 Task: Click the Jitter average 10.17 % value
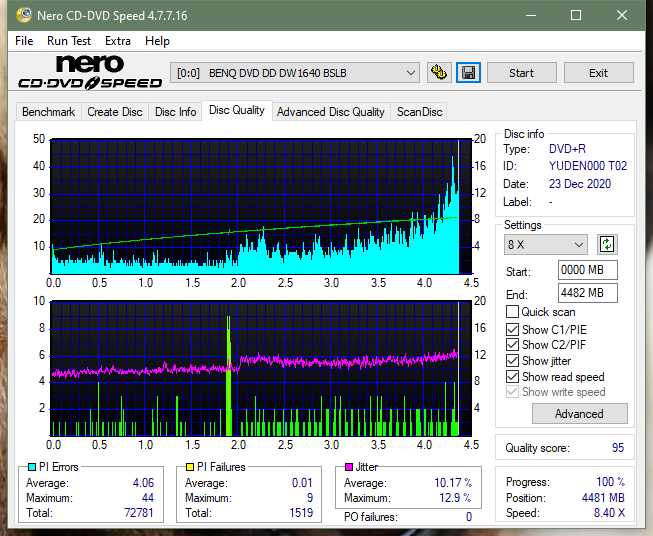[453, 483]
